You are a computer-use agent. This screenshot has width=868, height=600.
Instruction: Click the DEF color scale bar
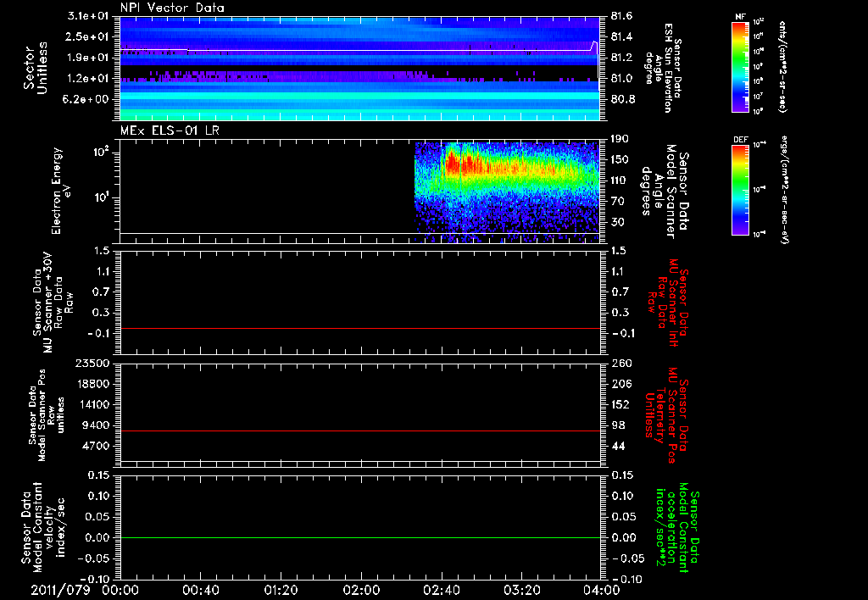(741, 189)
